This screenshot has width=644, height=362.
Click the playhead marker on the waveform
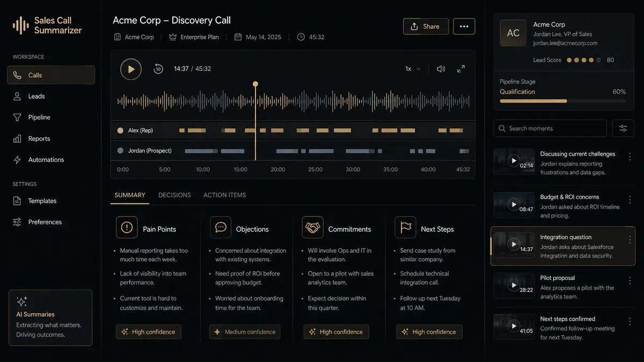255,84
